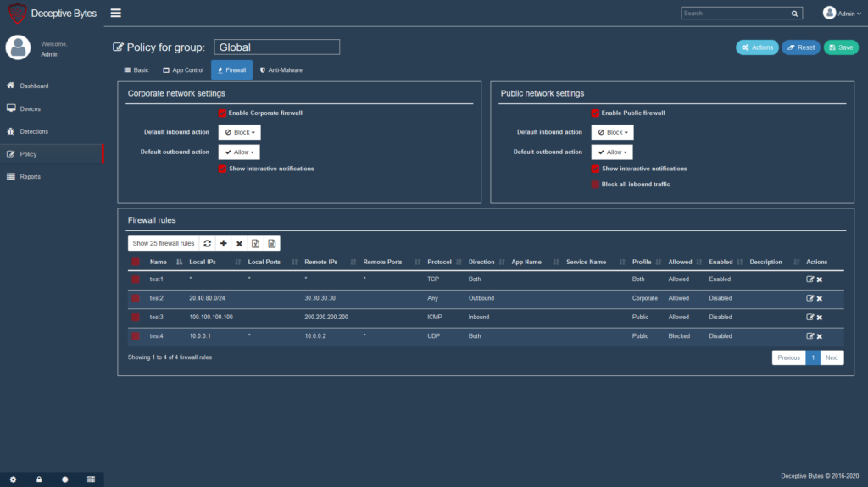Click the Deceptive Bytes logo
This screenshot has height=487, width=868.
coord(18,14)
